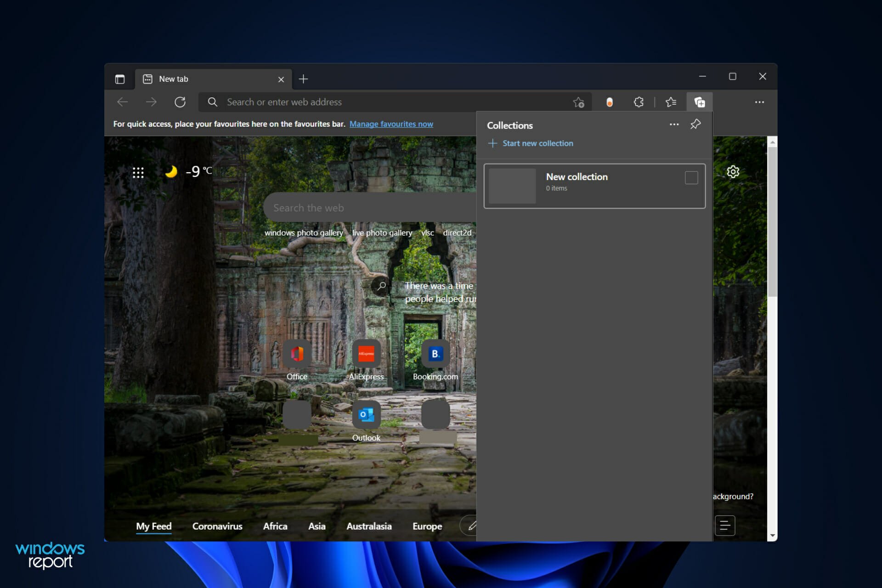This screenshot has height=588, width=882.
Task: Open page settings gear icon
Action: point(733,172)
